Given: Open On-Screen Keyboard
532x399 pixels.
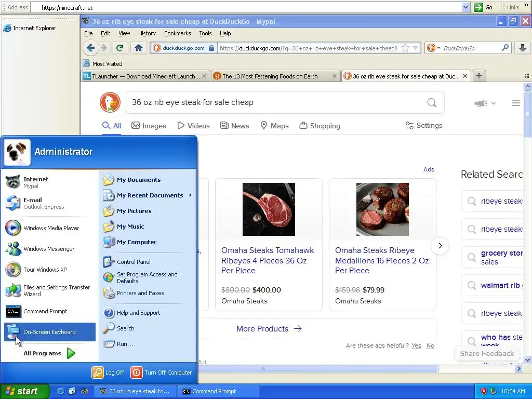Looking at the screenshot, I should click(49, 332).
